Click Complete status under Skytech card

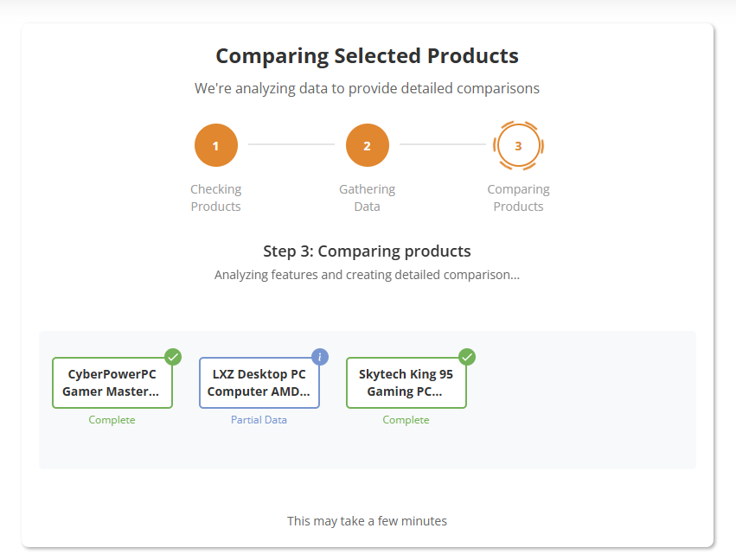pos(406,420)
